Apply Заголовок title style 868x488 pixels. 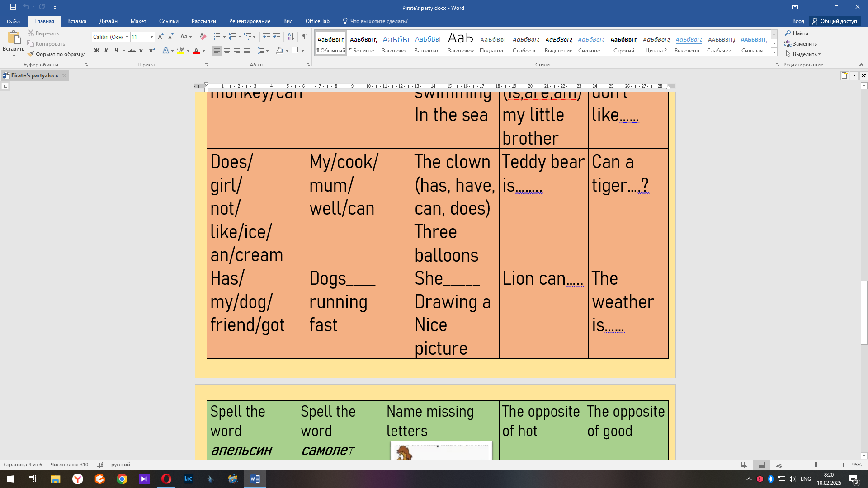click(x=461, y=43)
